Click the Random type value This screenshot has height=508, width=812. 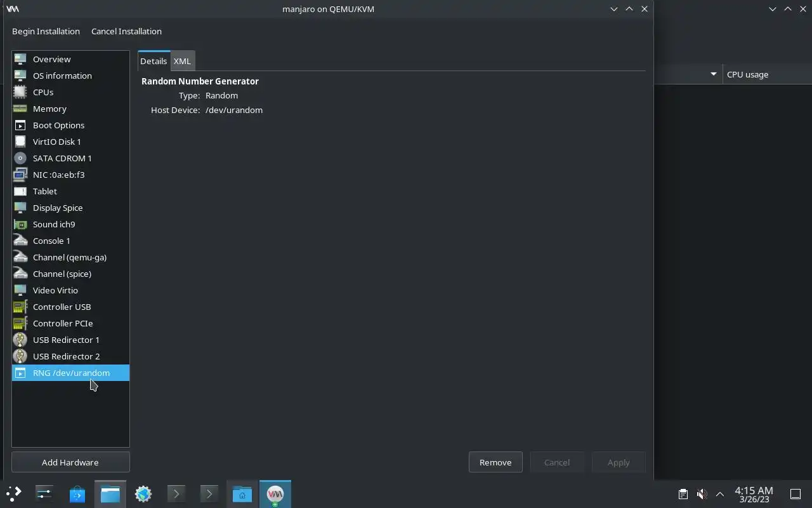221,95
